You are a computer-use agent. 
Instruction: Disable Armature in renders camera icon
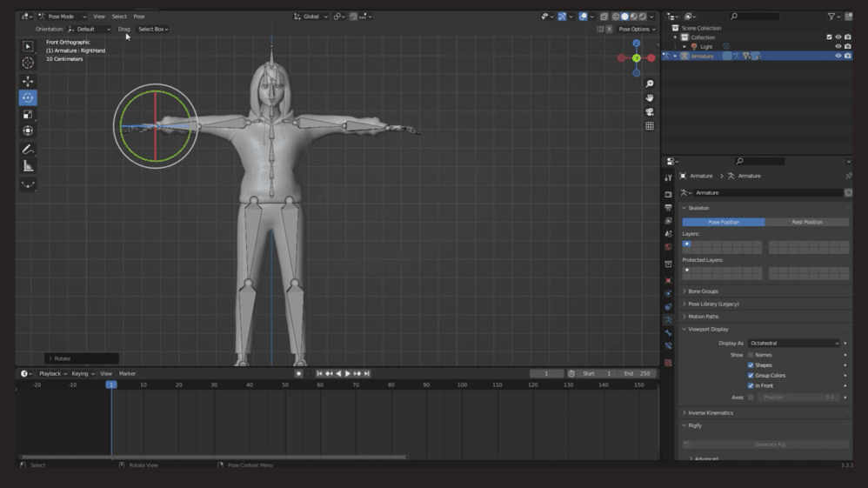click(847, 56)
